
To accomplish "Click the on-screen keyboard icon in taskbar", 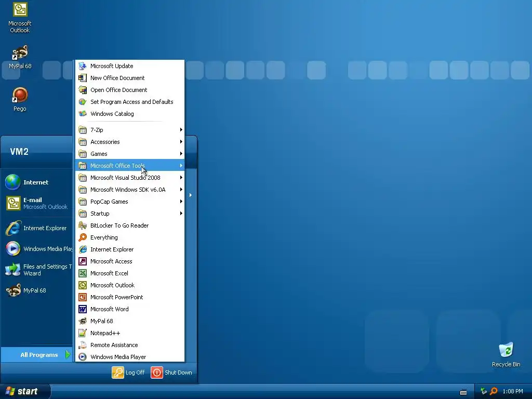I will [463, 392].
